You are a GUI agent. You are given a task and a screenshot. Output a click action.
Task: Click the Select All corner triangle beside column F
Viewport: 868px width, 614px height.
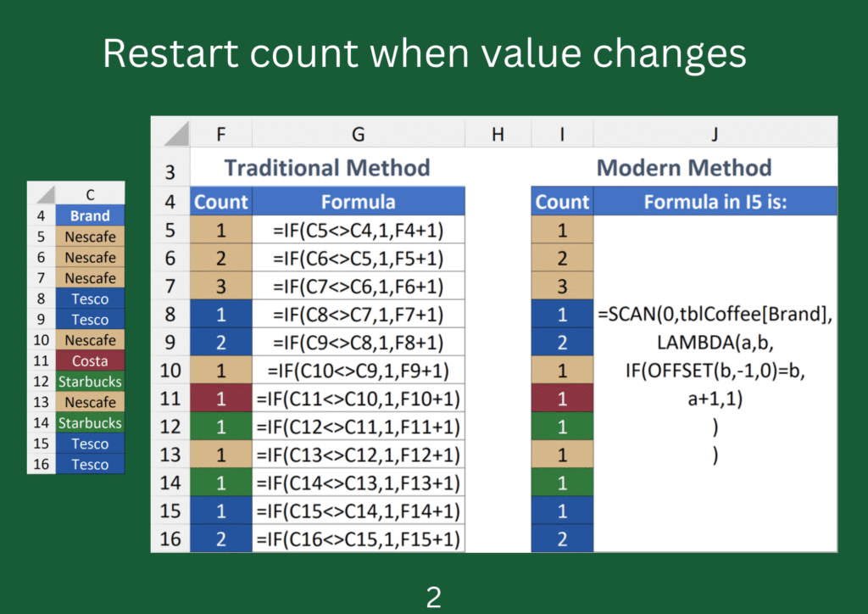(171, 132)
